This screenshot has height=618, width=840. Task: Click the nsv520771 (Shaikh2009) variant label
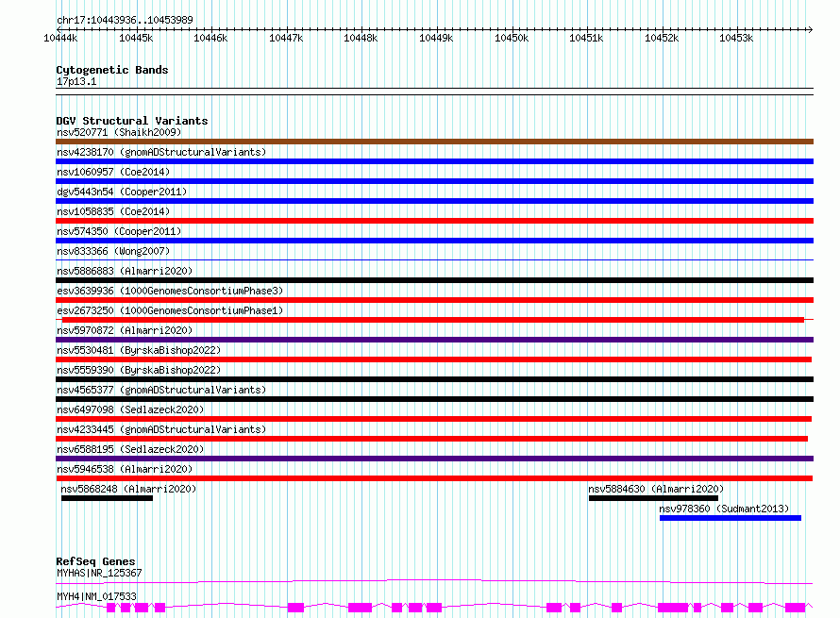click(x=119, y=132)
